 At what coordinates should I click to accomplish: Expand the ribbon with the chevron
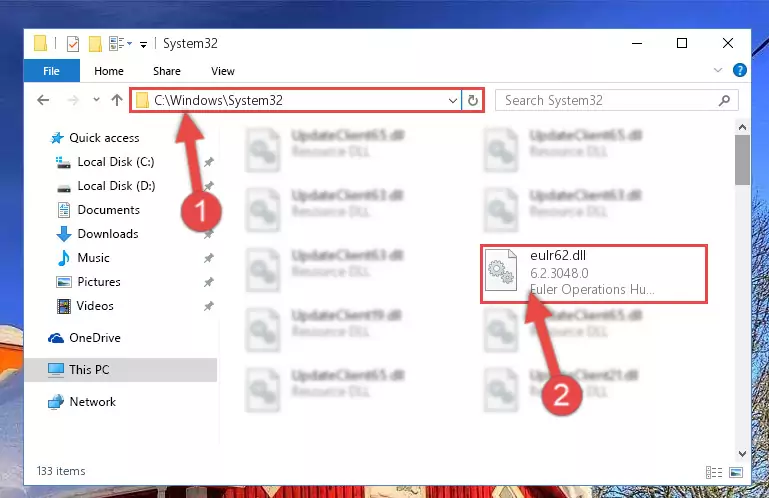(x=718, y=70)
